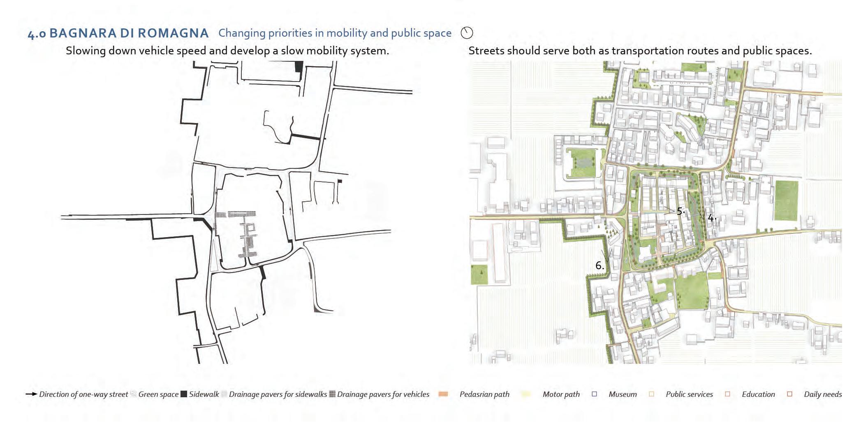The width and height of the screenshot is (868, 424).
Task: Click 'Drainage pavers for sidewalks' legend text
Action: click(278, 394)
